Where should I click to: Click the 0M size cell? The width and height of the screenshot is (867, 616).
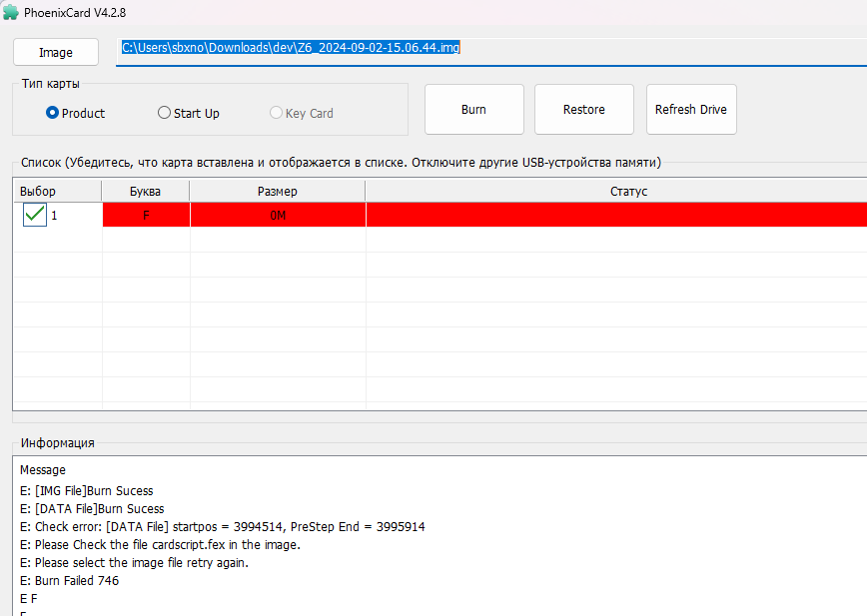coord(277,215)
